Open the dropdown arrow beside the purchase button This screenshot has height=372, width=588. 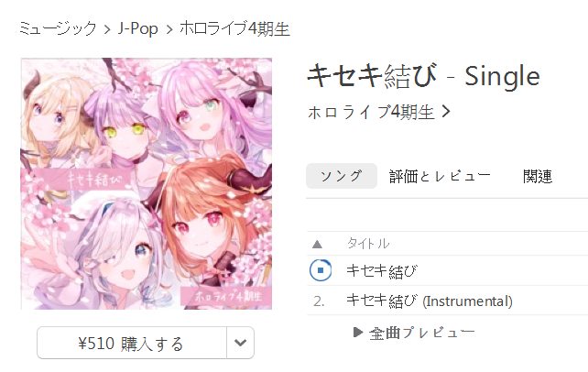click(240, 343)
